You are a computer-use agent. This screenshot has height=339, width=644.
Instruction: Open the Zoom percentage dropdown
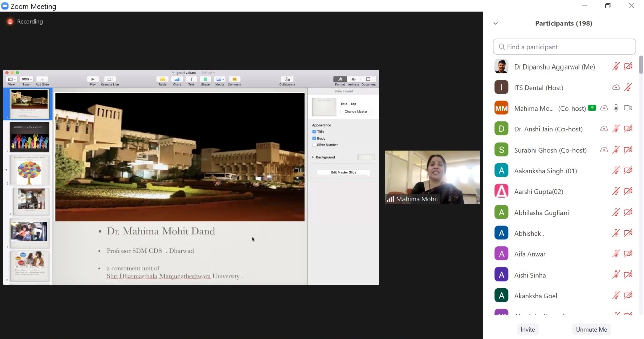tap(26, 79)
